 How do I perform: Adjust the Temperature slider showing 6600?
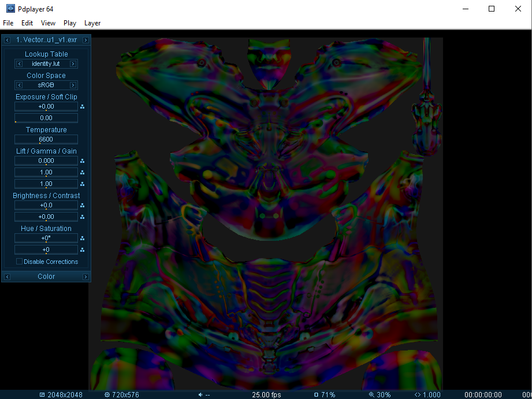46,139
